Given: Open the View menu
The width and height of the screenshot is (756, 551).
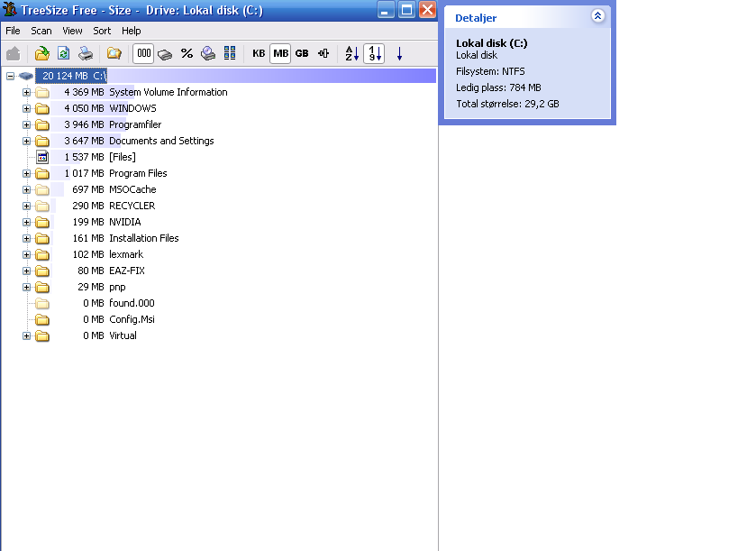Looking at the screenshot, I should tap(72, 31).
